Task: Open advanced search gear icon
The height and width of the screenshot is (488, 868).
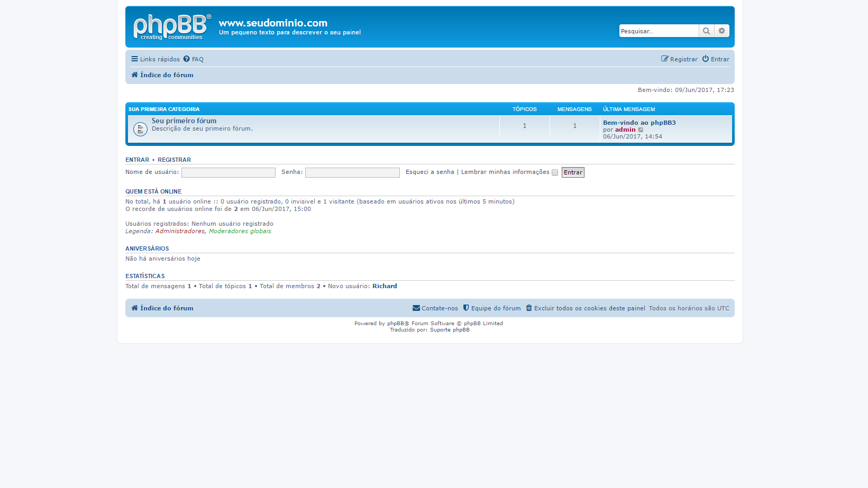Action: (x=722, y=31)
